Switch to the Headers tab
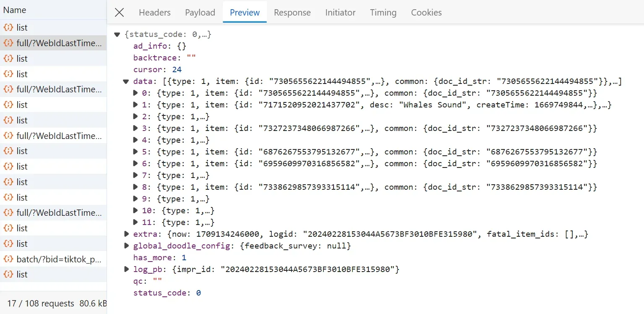 tap(154, 12)
